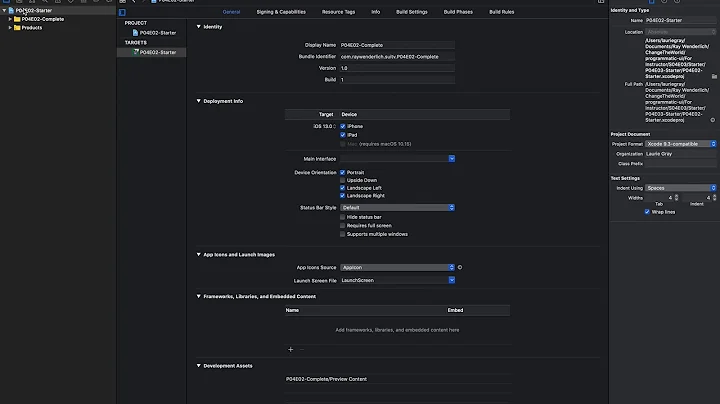Screen dimensions: 720x404
Task: Click the arrow icon beside App Icons Source
Action: pos(460,267)
